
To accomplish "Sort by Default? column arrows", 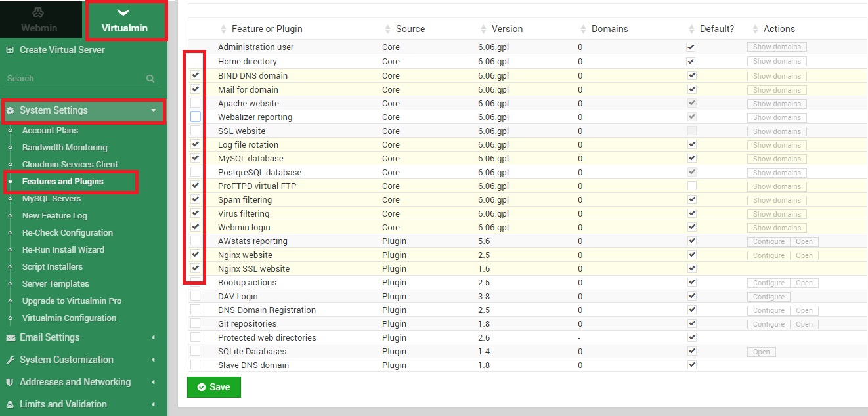I will [691, 29].
